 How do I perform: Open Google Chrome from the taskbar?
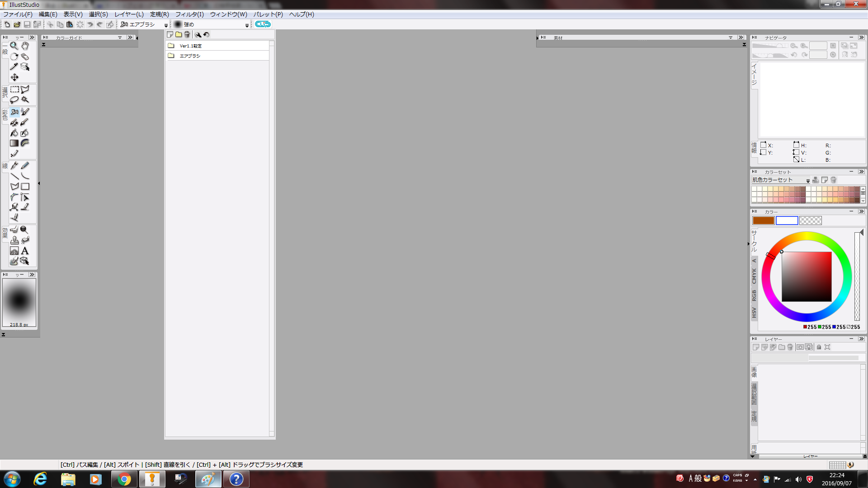click(124, 479)
